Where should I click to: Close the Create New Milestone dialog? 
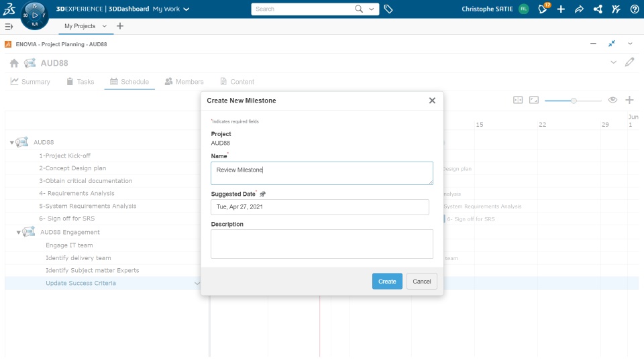[x=432, y=101]
